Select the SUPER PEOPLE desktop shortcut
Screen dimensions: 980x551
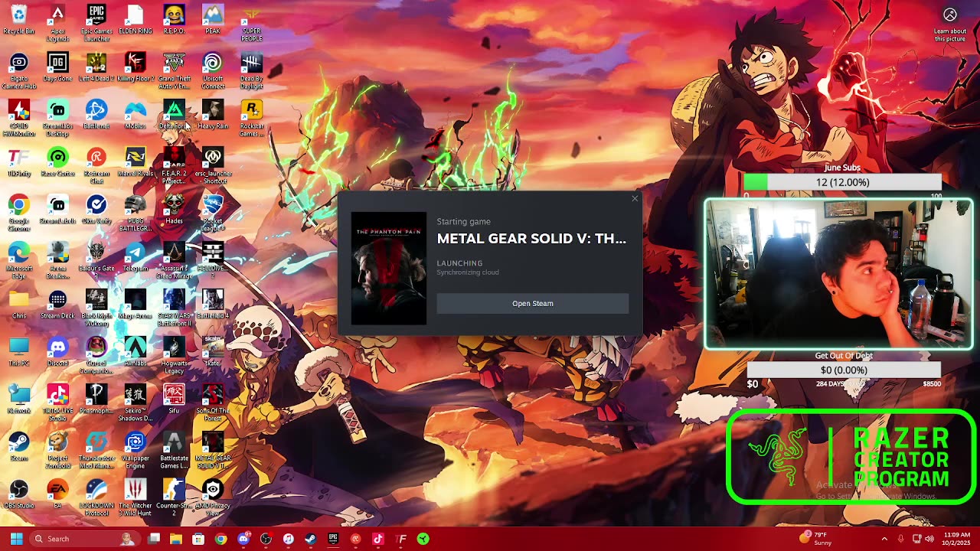click(x=251, y=24)
